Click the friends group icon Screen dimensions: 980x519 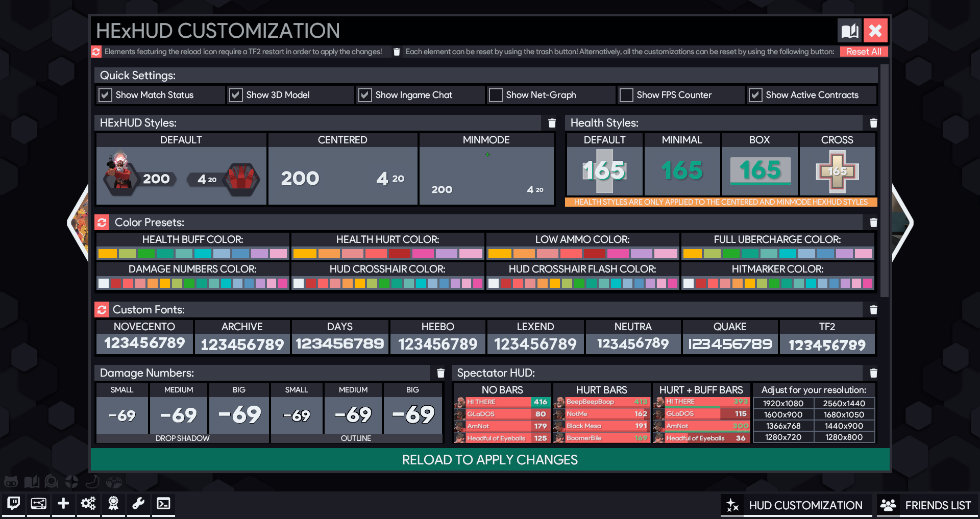pos(888,505)
